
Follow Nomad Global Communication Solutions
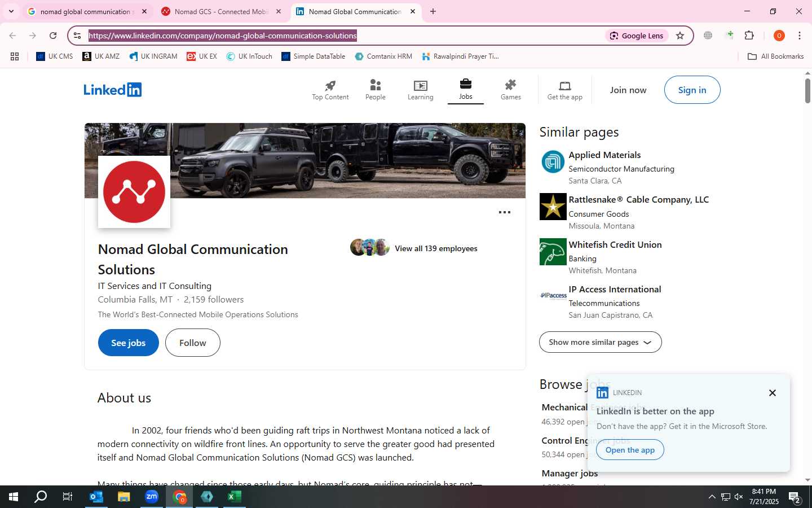[x=193, y=343]
